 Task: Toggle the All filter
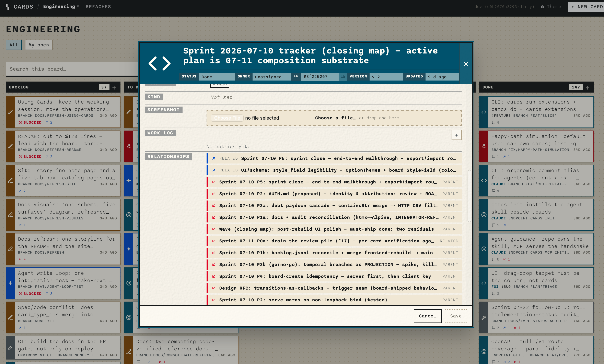click(x=14, y=45)
